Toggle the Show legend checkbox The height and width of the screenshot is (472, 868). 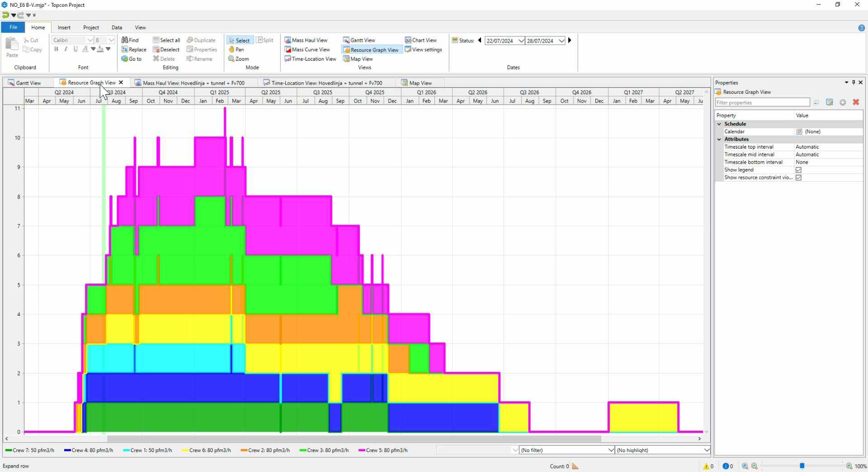[798, 170]
